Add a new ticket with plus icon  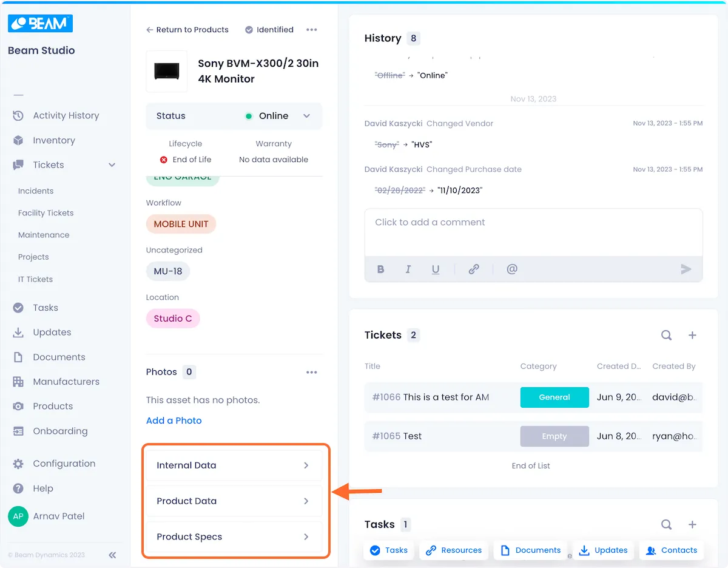[x=692, y=335]
